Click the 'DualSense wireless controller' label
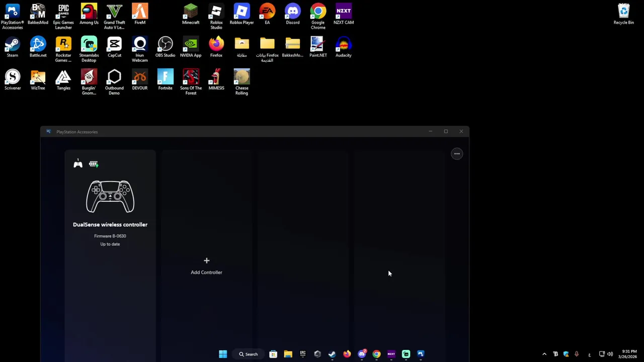This screenshot has height=362, width=644. point(110,225)
